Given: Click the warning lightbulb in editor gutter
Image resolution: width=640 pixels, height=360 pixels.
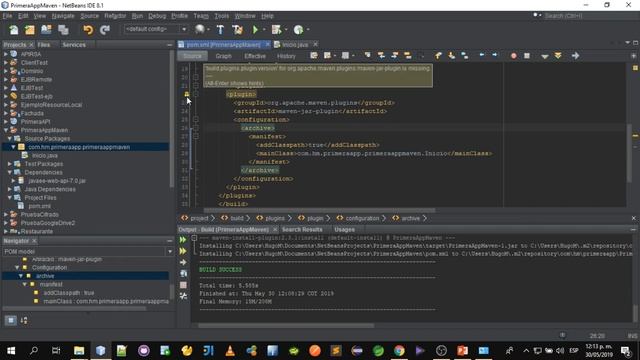Looking at the screenshot, I should (x=187, y=94).
